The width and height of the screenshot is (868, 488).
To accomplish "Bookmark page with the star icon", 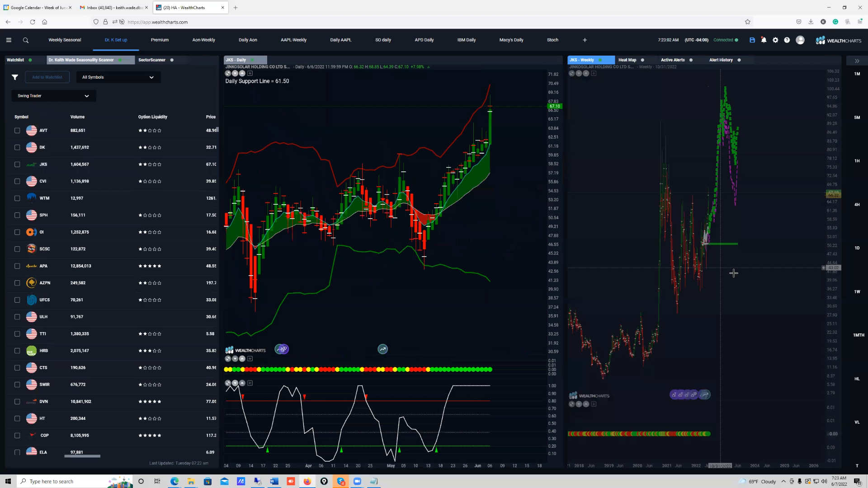I will point(748,22).
